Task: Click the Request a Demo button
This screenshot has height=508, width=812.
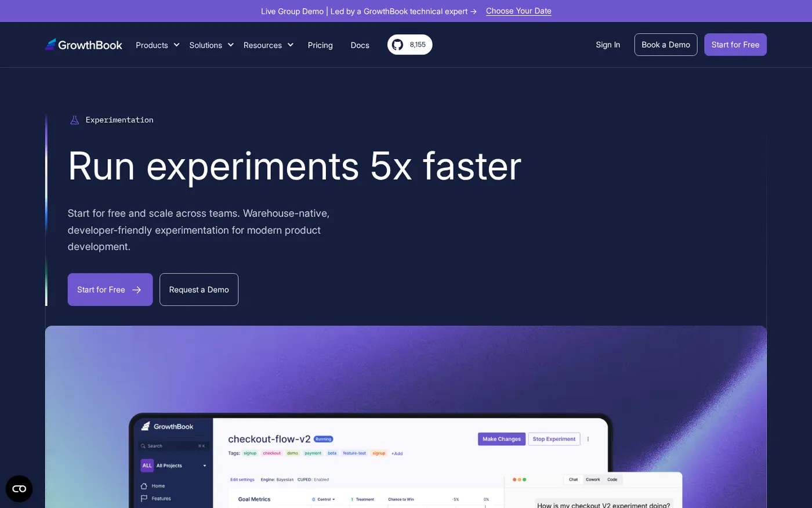Action: point(199,290)
